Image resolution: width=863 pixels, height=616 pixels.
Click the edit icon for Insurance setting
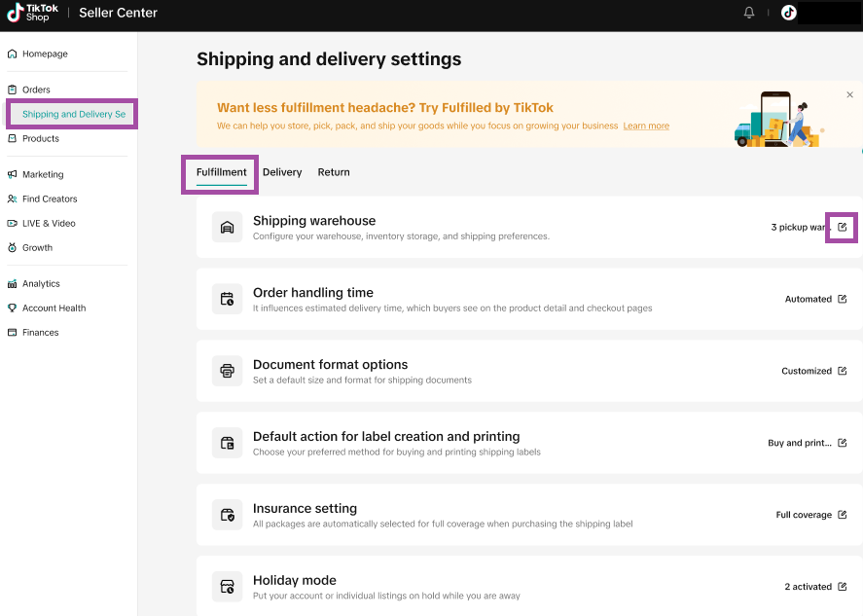pyautogui.click(x=842, y=515)
